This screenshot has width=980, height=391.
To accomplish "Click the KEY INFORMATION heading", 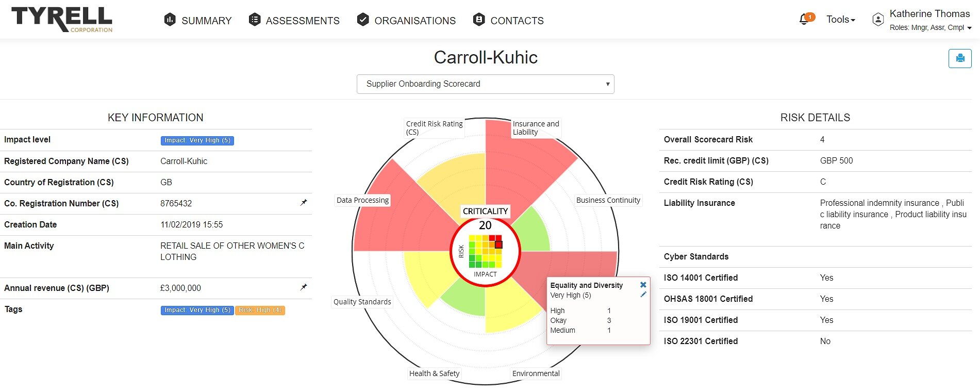I will [155, 118].
